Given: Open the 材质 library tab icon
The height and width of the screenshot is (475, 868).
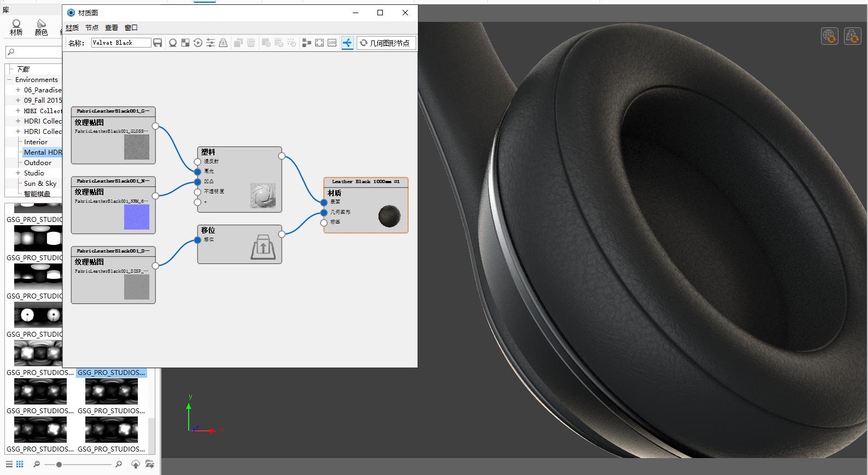Looking at the screenshot, I should [x=16, y=27].
